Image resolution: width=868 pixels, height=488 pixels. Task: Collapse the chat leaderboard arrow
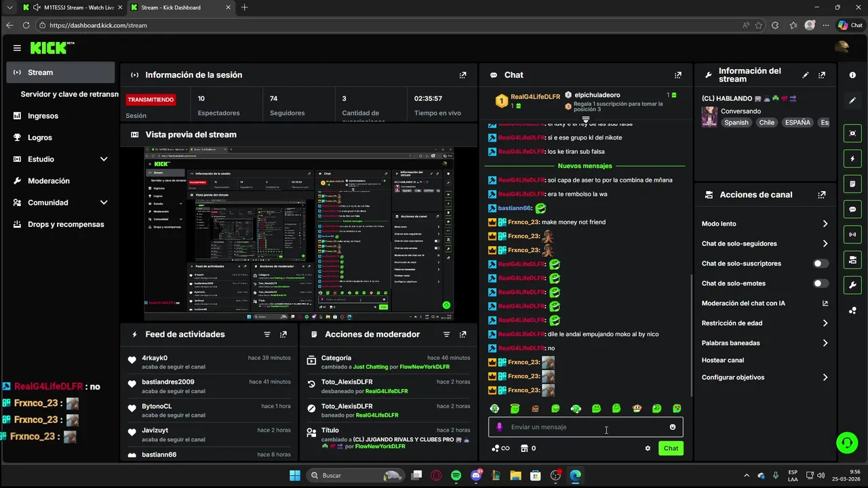coord(586,119)
